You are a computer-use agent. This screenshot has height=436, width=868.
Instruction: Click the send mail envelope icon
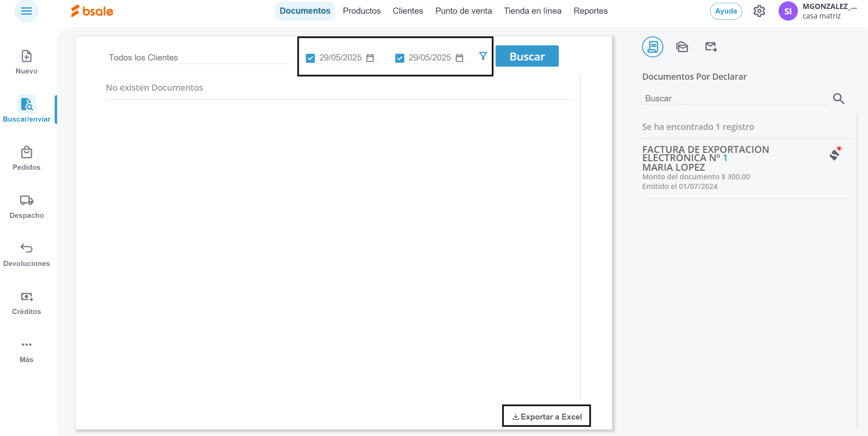pyautogui.click(x=711, y=47)
